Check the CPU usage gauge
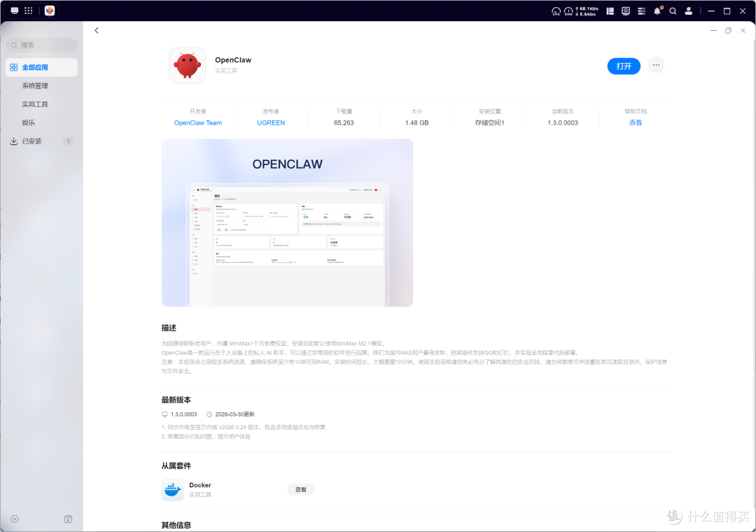The width and height of the screenshot is (756, 532). point(556,11)
